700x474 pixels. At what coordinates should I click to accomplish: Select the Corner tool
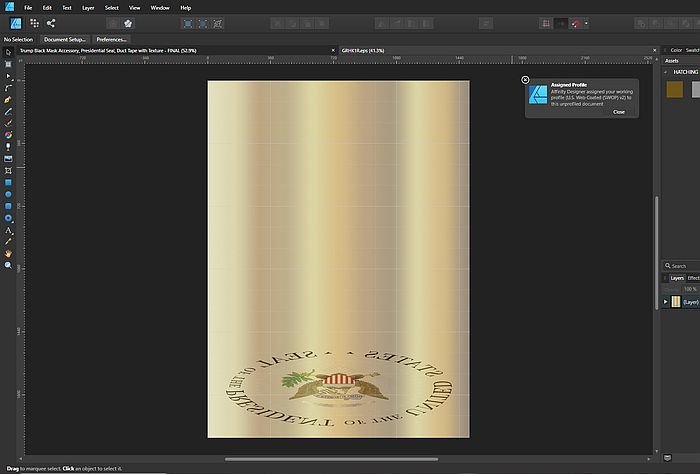click(8, 88)
